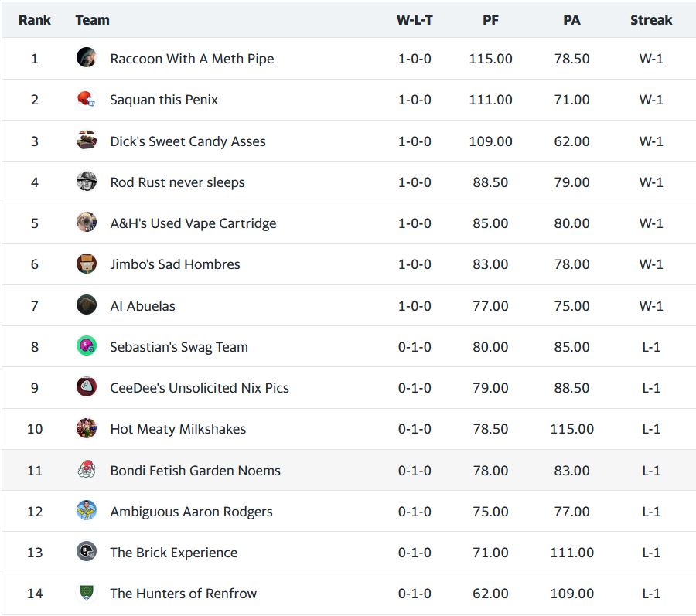Viewport: 696px width, 616px height.
Task: Sort standings by the Rank column header
Action: 35,20
